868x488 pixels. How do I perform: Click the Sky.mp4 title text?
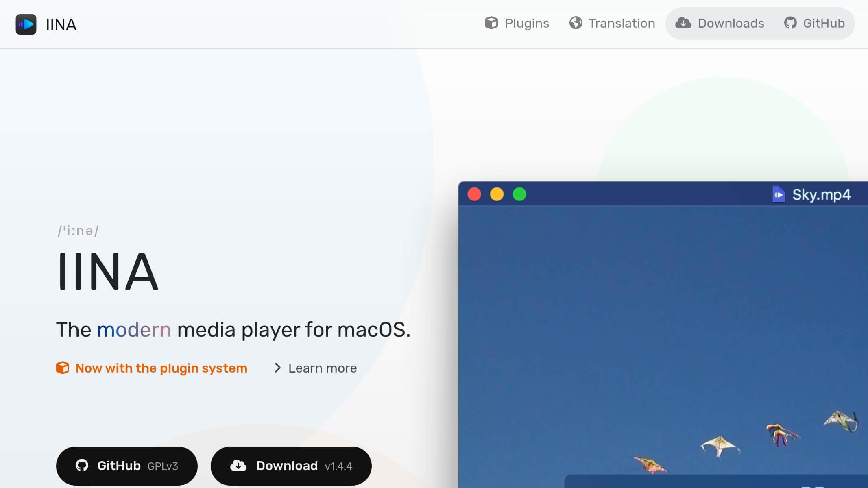coord(822,195)
